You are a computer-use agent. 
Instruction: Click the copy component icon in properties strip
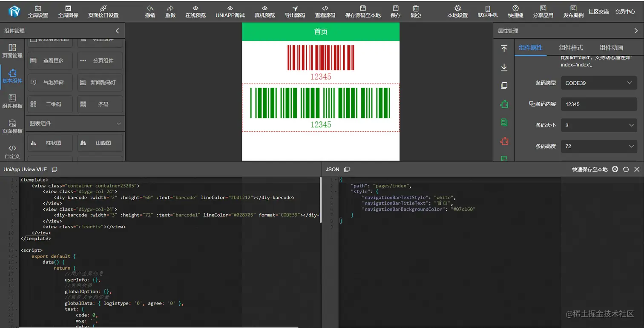(504, 86)
